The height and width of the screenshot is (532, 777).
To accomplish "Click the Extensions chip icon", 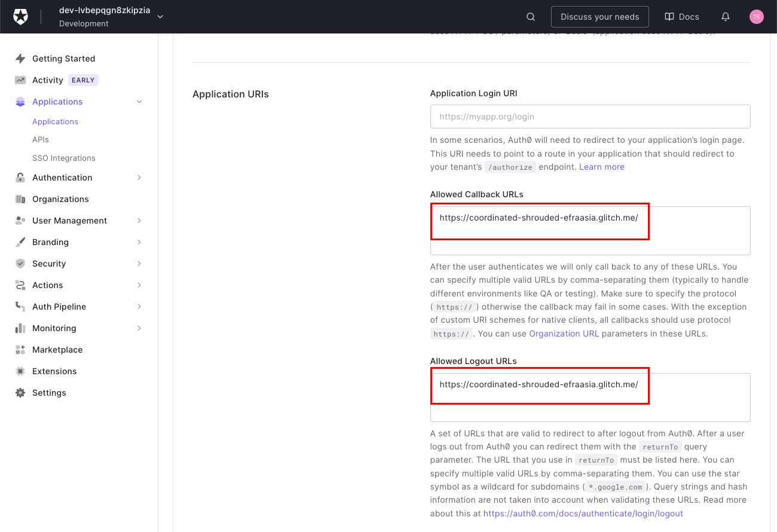I will click(20, 371).
